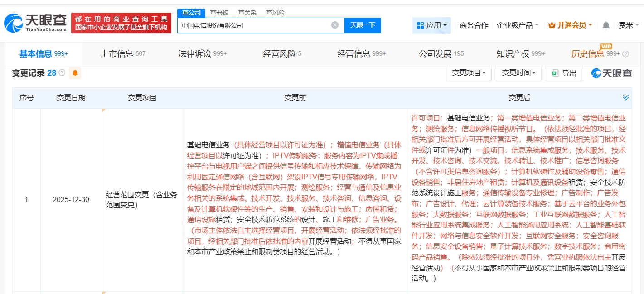Clear the search box with X icon
Image resolution: width=644 pixels, height=294 pixels.
tap(335, 25)
